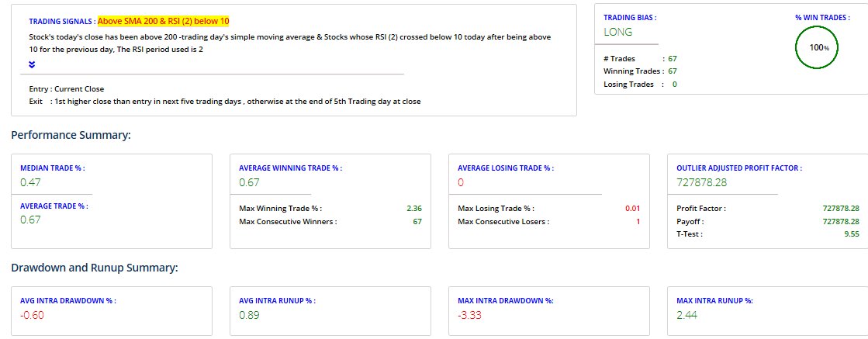
Task: Click the Drawdown and Runup Summary header
Action: click(x=95, y=268)
